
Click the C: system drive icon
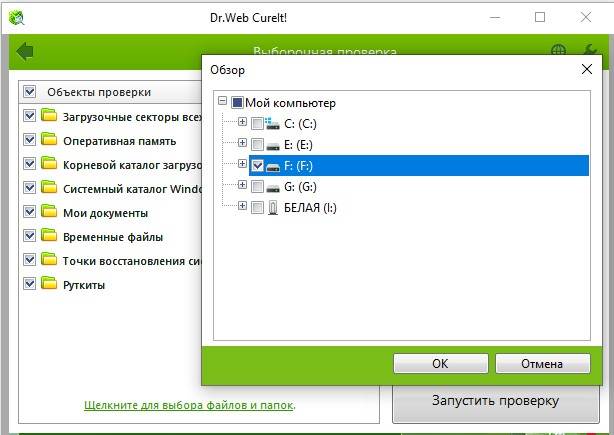[273, 124]
